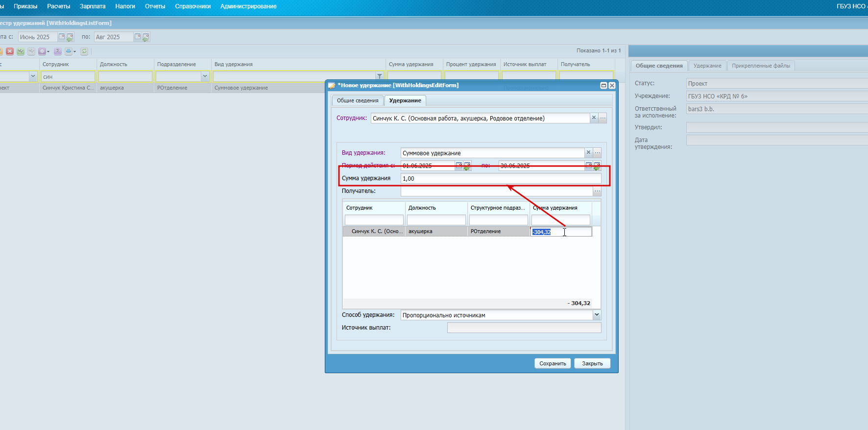
Task: Sort list by 'Процент удержания' column header
Action: pyautogui.click(x=471, y=64)
